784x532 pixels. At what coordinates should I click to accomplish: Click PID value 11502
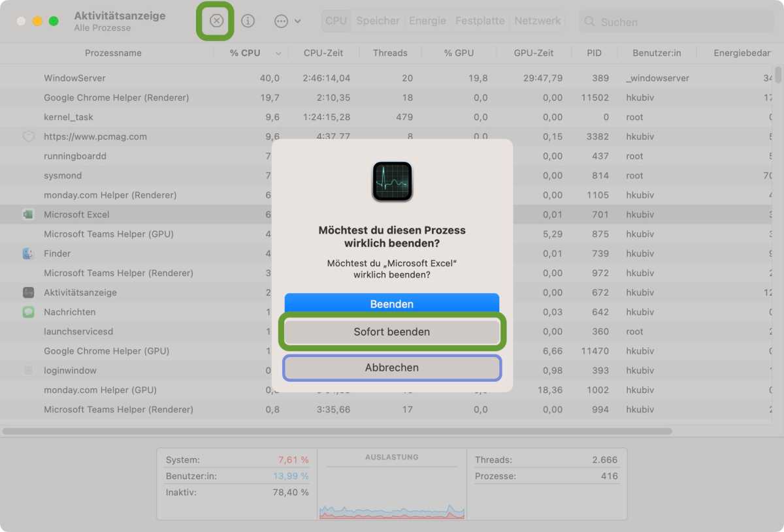[x=595, y=97]
